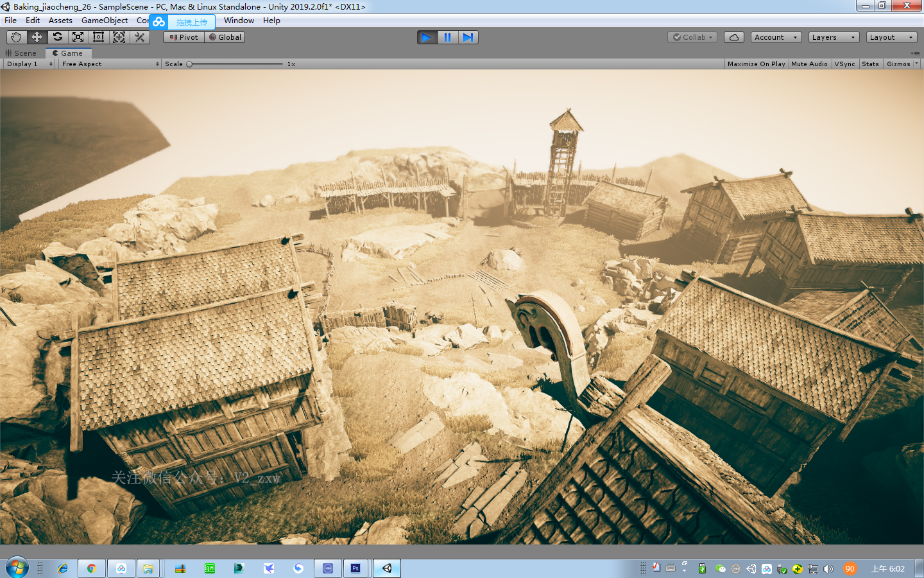This screenshot has width=924, height=578.
Task: Select the Scale tool
Action: pos(78,37)
